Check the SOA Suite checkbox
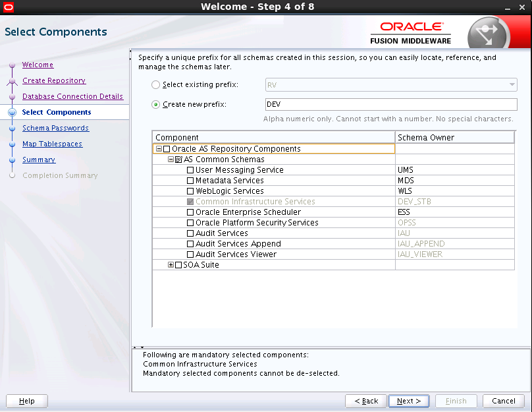The image size is (532, 412). coord(178,264)
